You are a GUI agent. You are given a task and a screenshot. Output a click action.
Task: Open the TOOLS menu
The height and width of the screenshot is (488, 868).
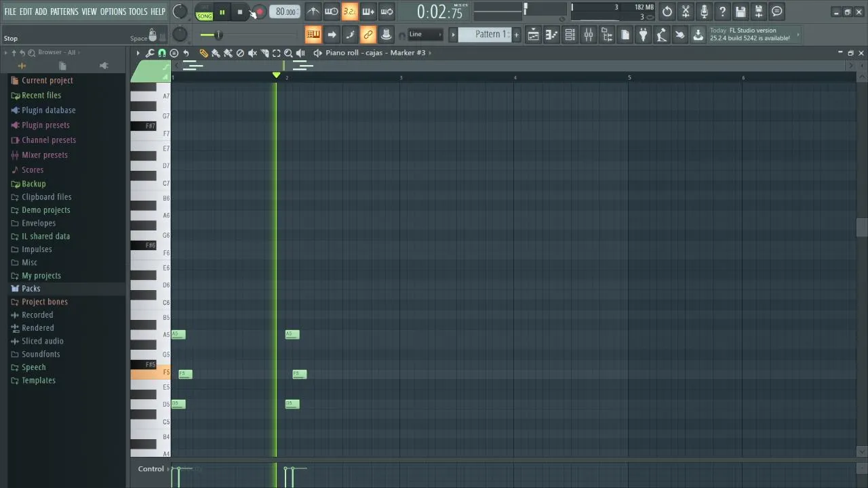pyautogui.click(x=138, y=12)
